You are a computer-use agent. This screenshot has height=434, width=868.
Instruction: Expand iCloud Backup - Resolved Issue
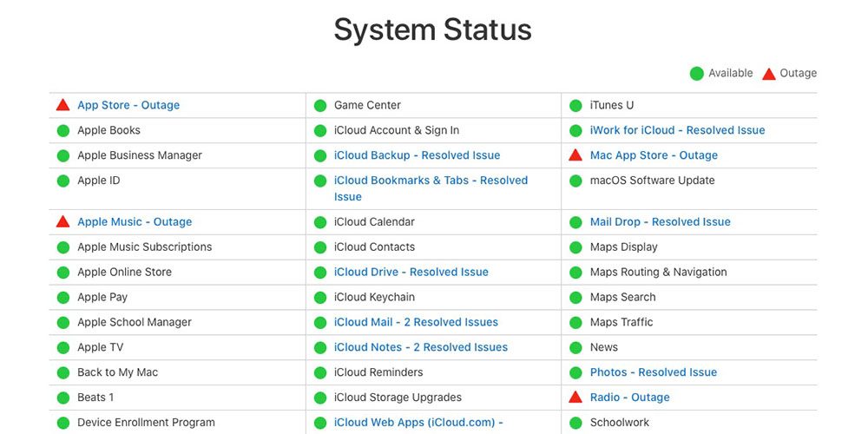[417, 155]
